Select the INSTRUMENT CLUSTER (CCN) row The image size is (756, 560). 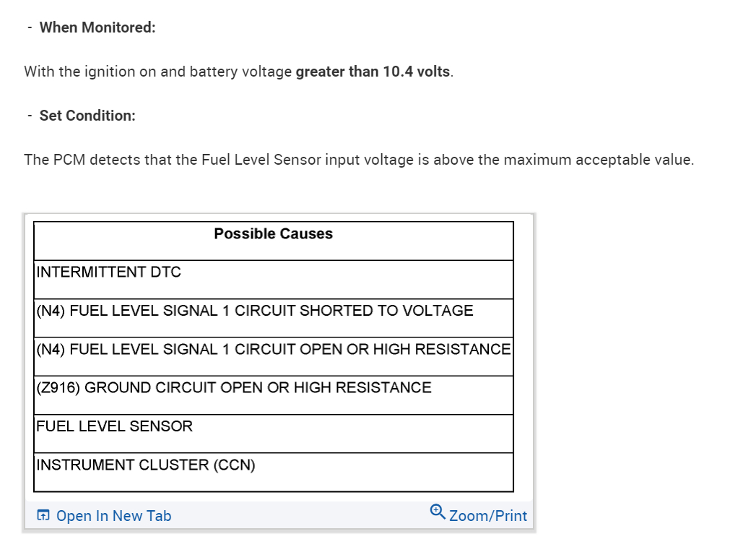[146, 465]
